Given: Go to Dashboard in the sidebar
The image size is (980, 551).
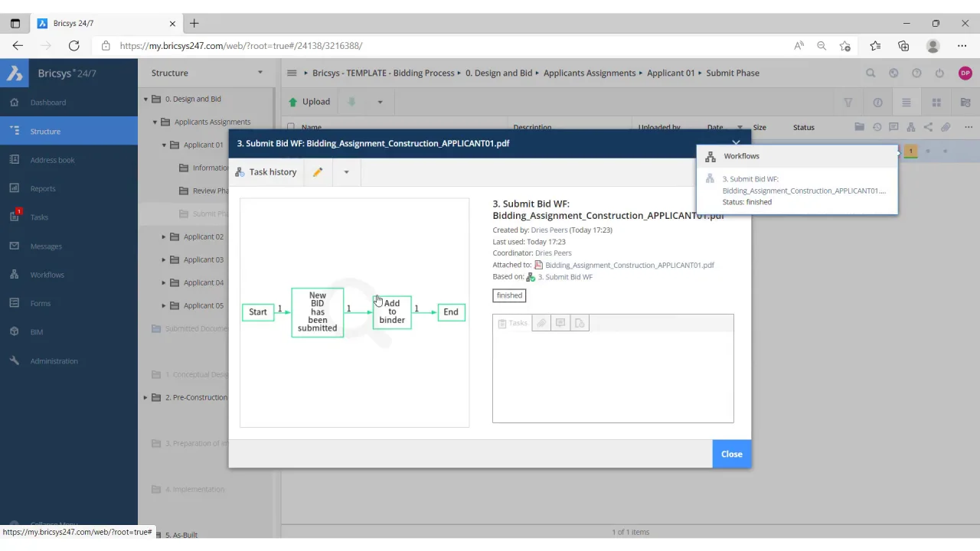Looking at the screenshot, I should 48,103.
